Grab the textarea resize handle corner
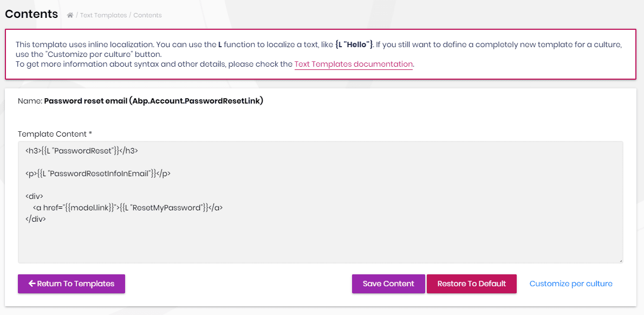The width and height of the screenshot is (644, 315). tap(620, 261)
